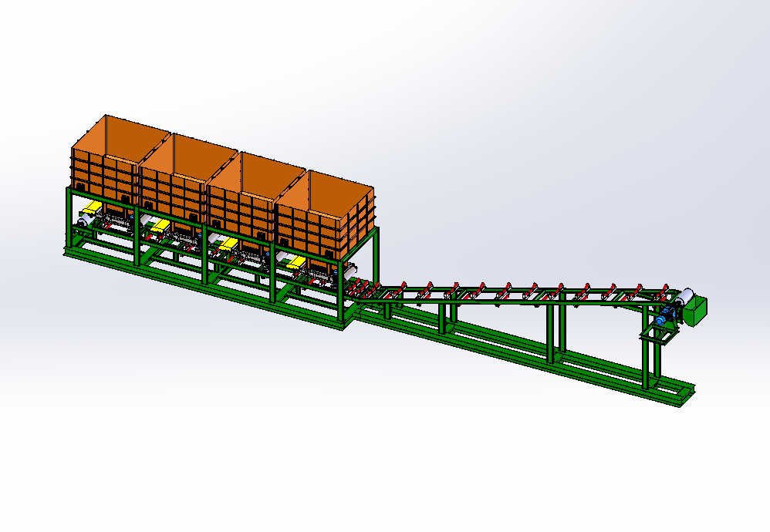Screen dimensions: 770x532
Task: Select the orange hopper nearest the inclined conveyor
Action: 326,214
